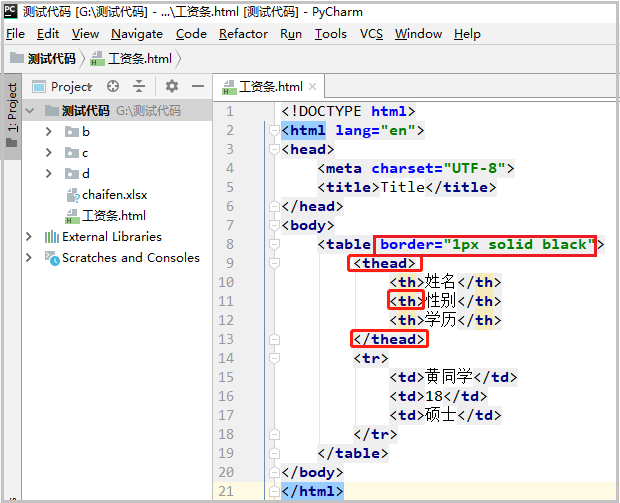Screen dimensions: 620x503
Task: Click the chaifen.xlsx file icon
Action: point(72,195)
